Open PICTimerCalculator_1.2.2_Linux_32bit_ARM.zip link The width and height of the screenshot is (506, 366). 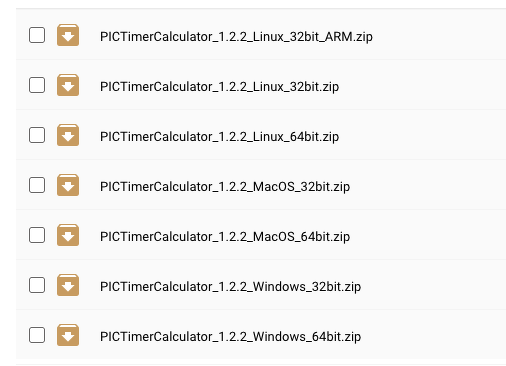tap(236, 37)
